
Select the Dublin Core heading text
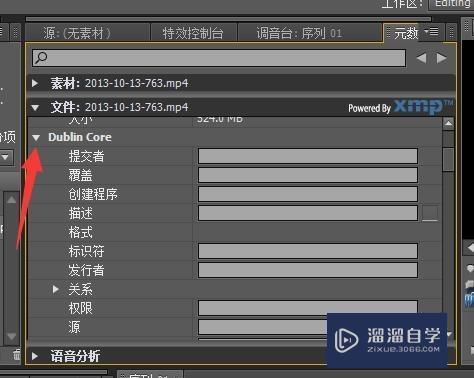[80, 137]
